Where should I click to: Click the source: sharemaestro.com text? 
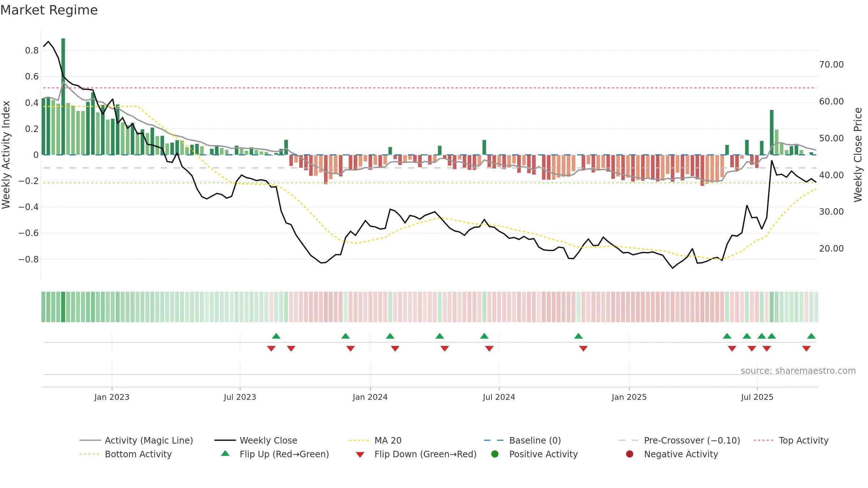pos(798,371)
